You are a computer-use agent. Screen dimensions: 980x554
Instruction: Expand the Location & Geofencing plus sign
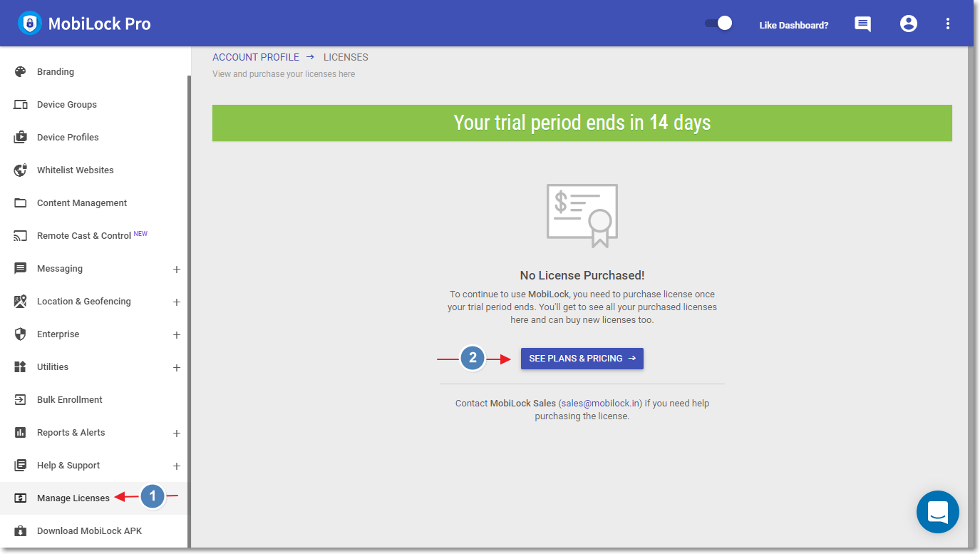(177, 302)
